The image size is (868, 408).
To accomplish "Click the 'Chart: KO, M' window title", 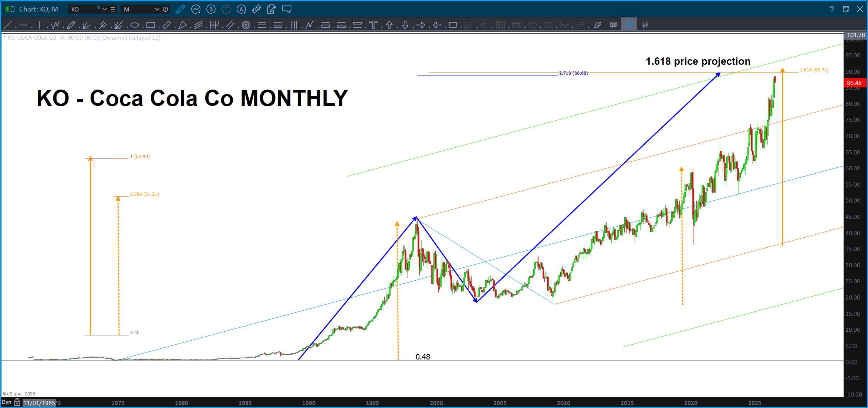I will tap(38, 9).
